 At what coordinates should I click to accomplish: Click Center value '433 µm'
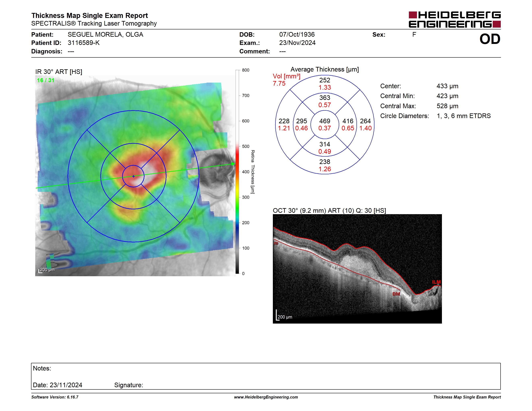[x=448, y=86]
